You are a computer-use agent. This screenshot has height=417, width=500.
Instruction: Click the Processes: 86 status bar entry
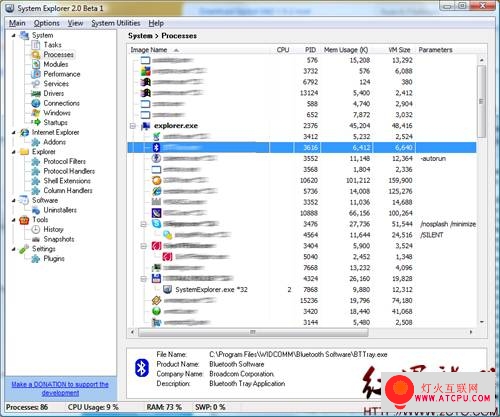click(27, 407)
